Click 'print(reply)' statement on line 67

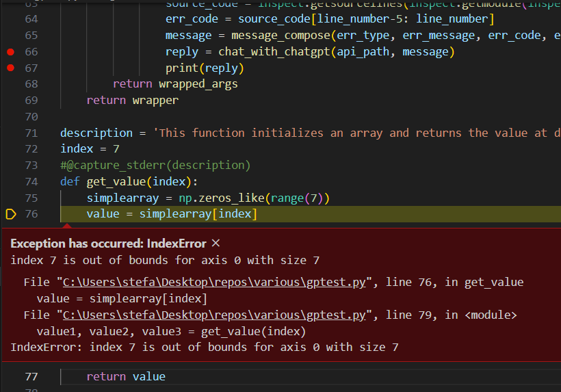tap(205, 68)
